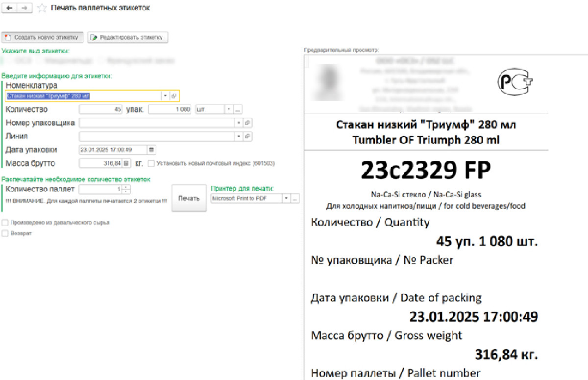This screenshot has height=380, width=588.
Task: Click into the empty Линия field
Action: click(x=157, y=136)
